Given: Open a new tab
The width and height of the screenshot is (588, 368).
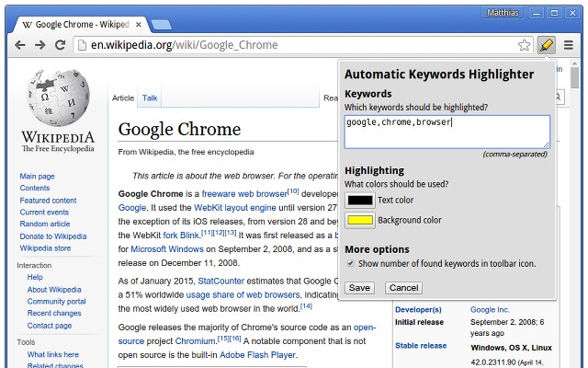Looking at the screenshot, I should click(160, 25).
